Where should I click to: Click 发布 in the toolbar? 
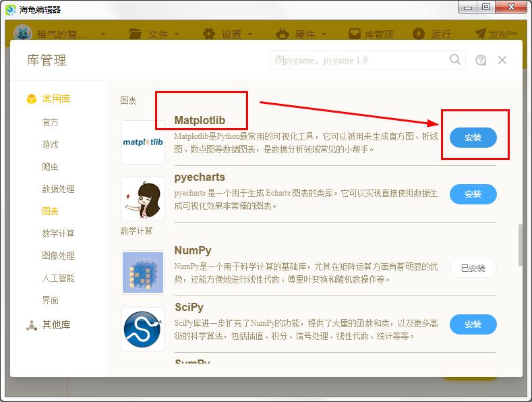[x=502, y=34]
